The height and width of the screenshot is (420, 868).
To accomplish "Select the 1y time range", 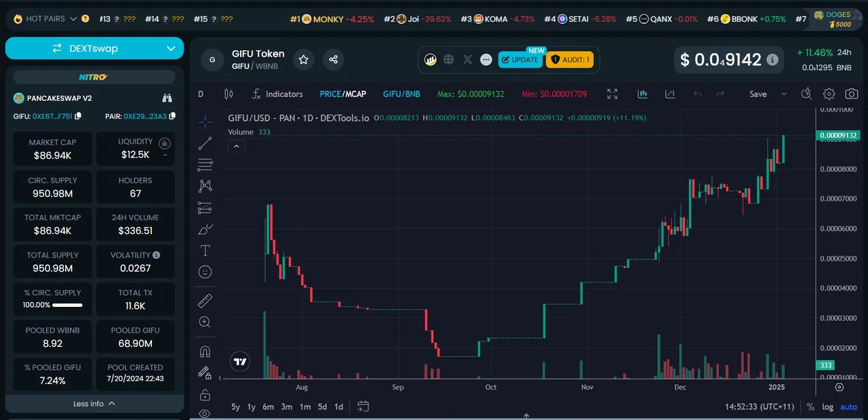I will (x=252, y=406).
